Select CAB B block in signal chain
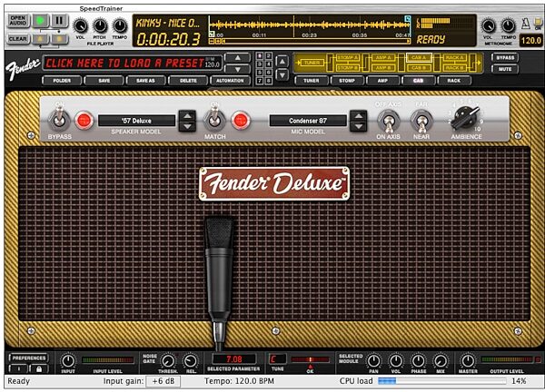 pos(419,68)
